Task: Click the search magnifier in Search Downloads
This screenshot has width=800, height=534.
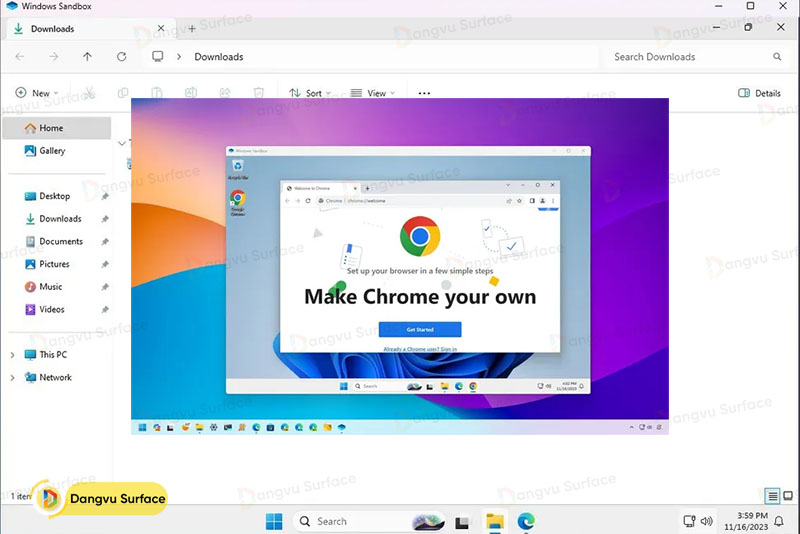Action: [777, 57]
